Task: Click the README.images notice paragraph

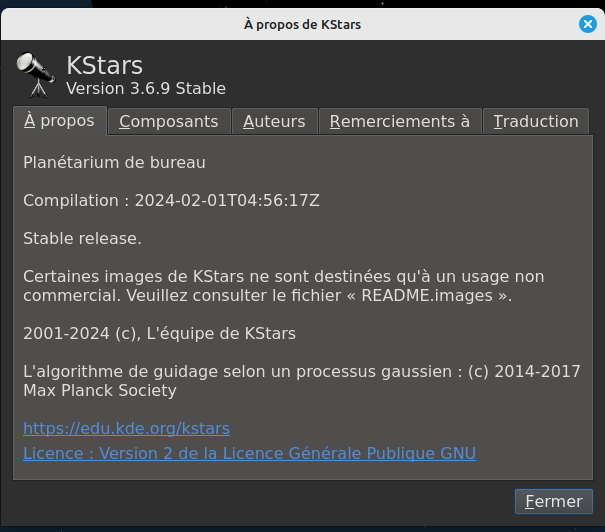Action: pyautogui.click(x=284, y=286)
